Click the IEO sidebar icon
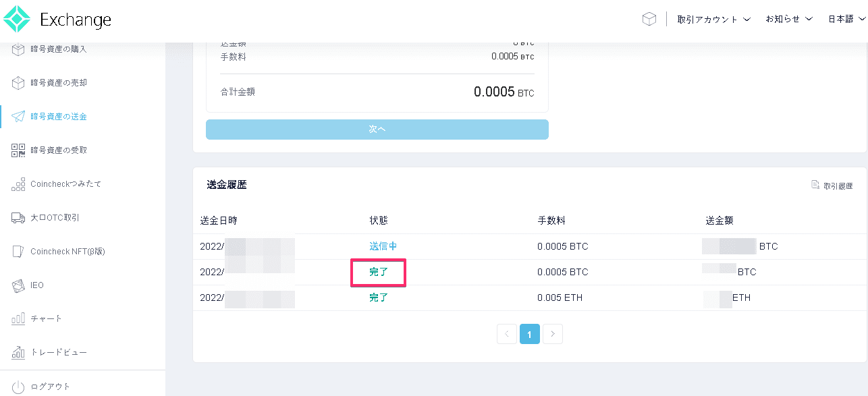The image size is (868, 396). 18,285
